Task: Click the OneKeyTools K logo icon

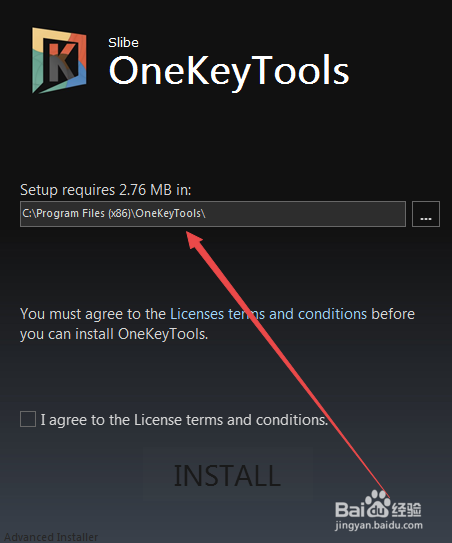Action: click(59, 61)
